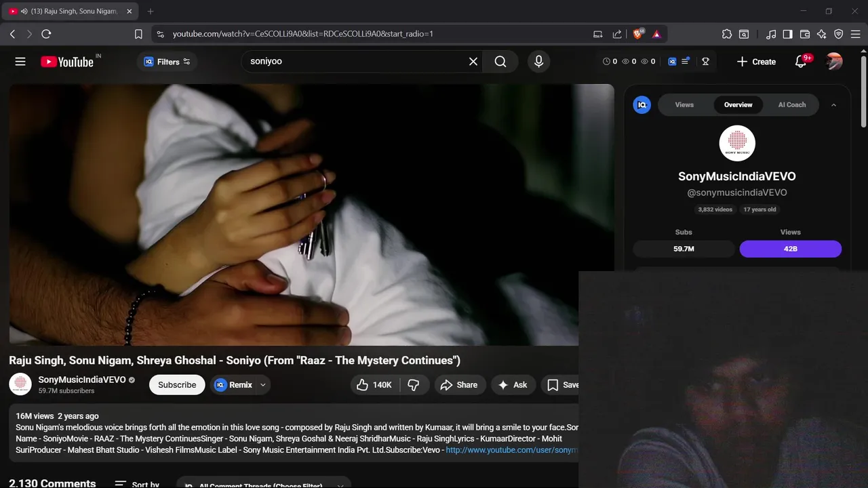868x488 pixels.
Task: Click the vidIQ trophy icon
Action: coord(705,62)
